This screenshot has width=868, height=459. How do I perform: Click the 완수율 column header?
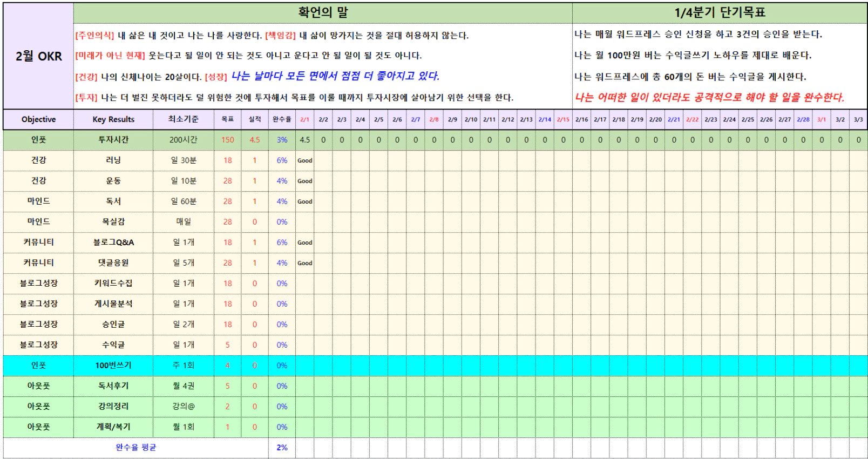tap(282, 119)
